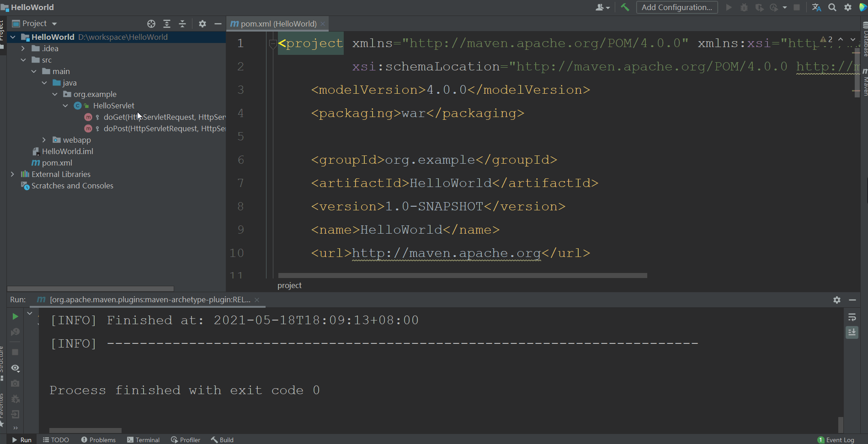Screen dimensions: 868x444
Task: Click Add Configuration button
Action: (676, 7)
